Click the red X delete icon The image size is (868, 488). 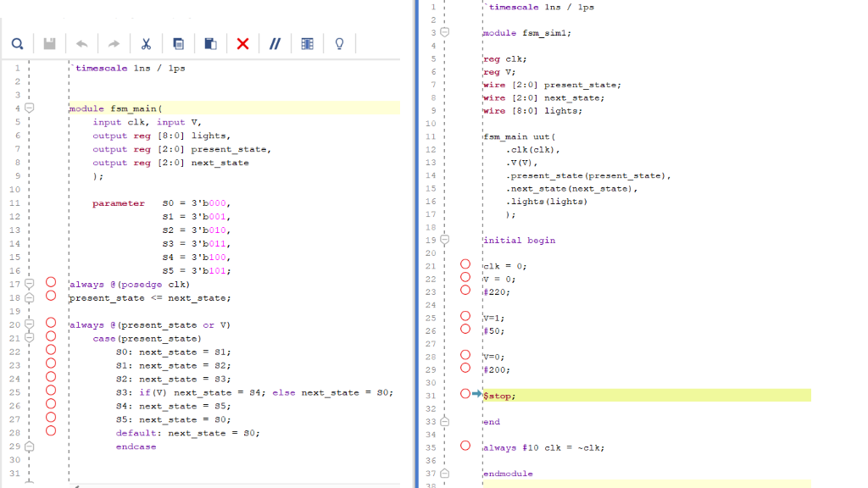[x=242, y=43]
